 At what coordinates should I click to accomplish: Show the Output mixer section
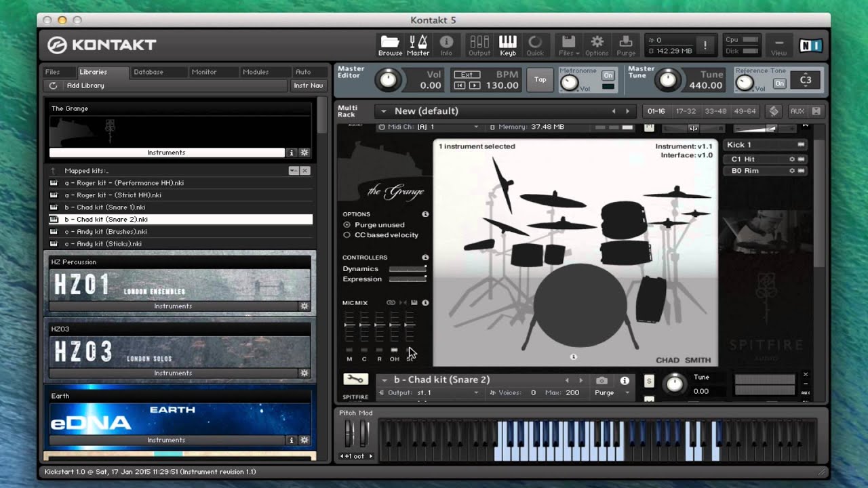coord(479,45)
